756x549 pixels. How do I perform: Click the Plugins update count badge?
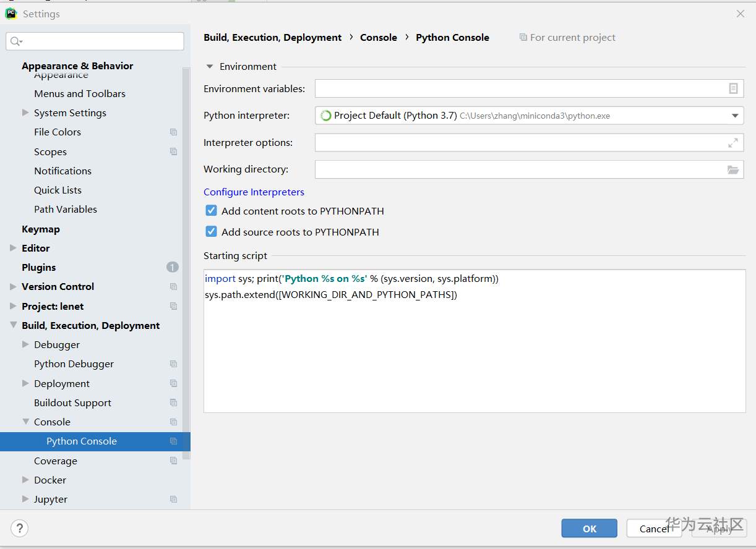(x=172, y=267)
